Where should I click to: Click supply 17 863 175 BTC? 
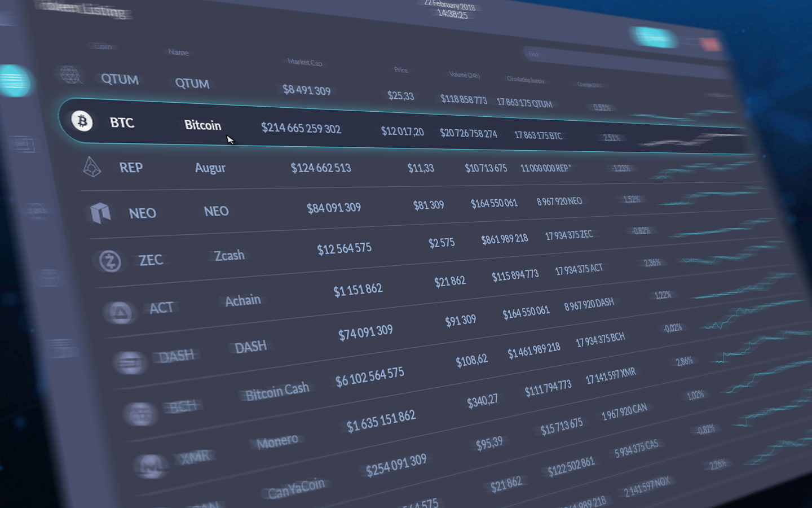point(538,135)
